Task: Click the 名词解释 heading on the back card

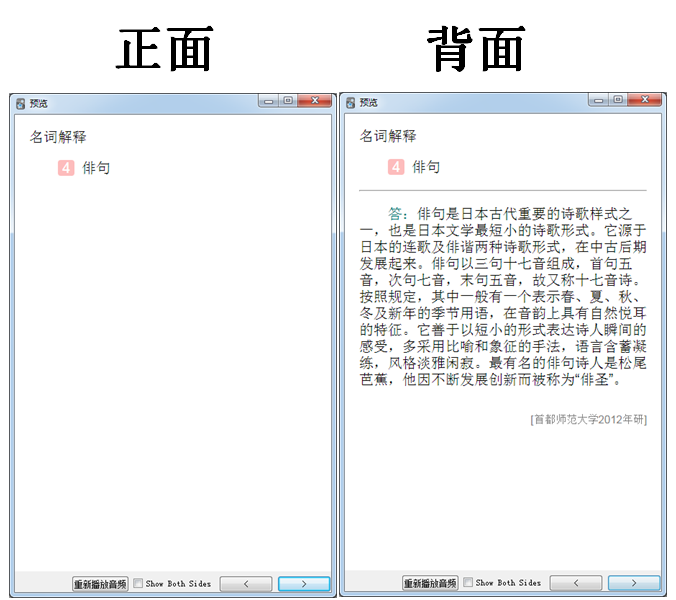Action: 388,136
